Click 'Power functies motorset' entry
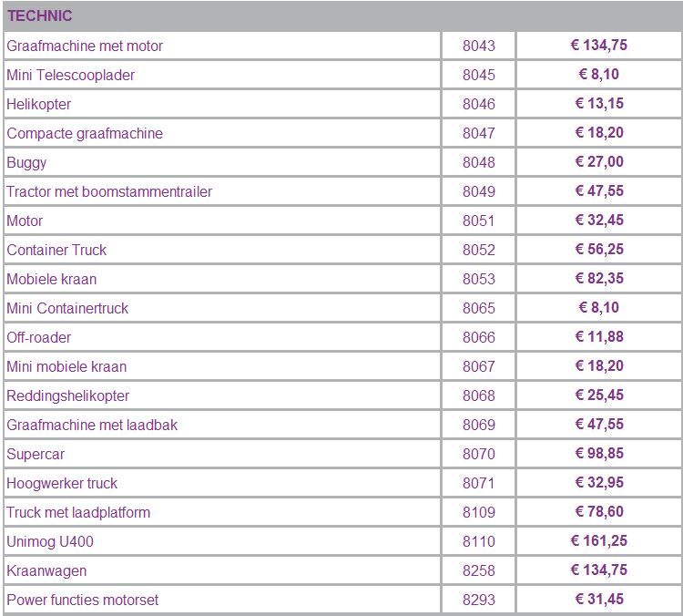 [83, 601]
